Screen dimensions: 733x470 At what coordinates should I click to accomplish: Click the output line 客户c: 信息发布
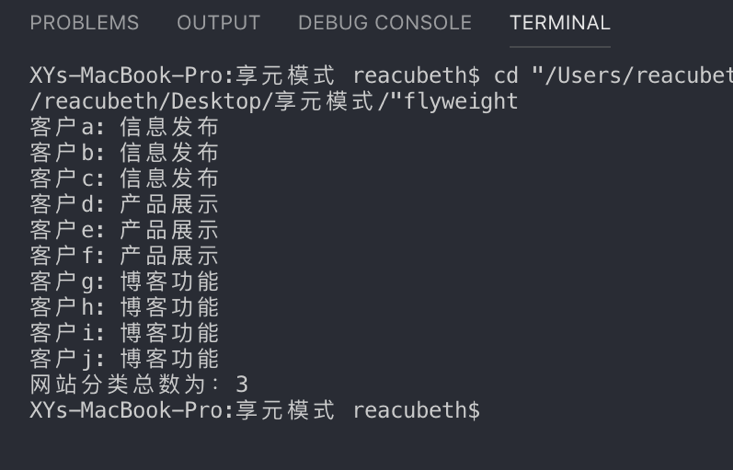pos(124,179)
